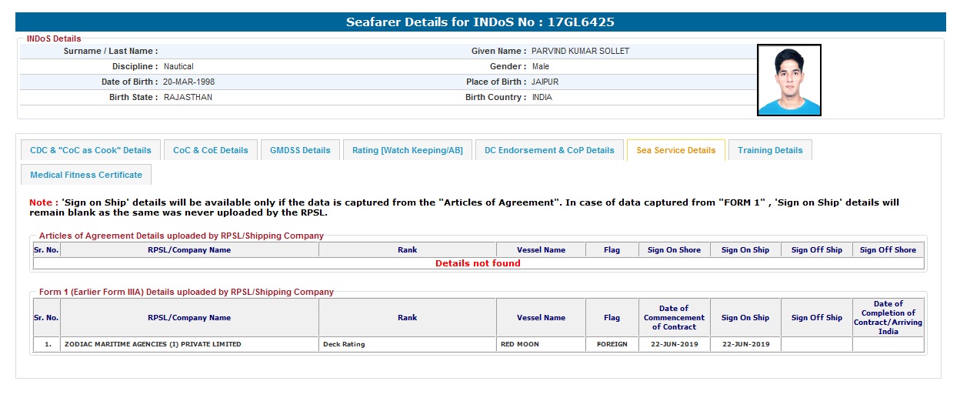The image size is (980, 398).
Task: Click the Birth State value RAJASTHAN
Action: pos(188,97)
